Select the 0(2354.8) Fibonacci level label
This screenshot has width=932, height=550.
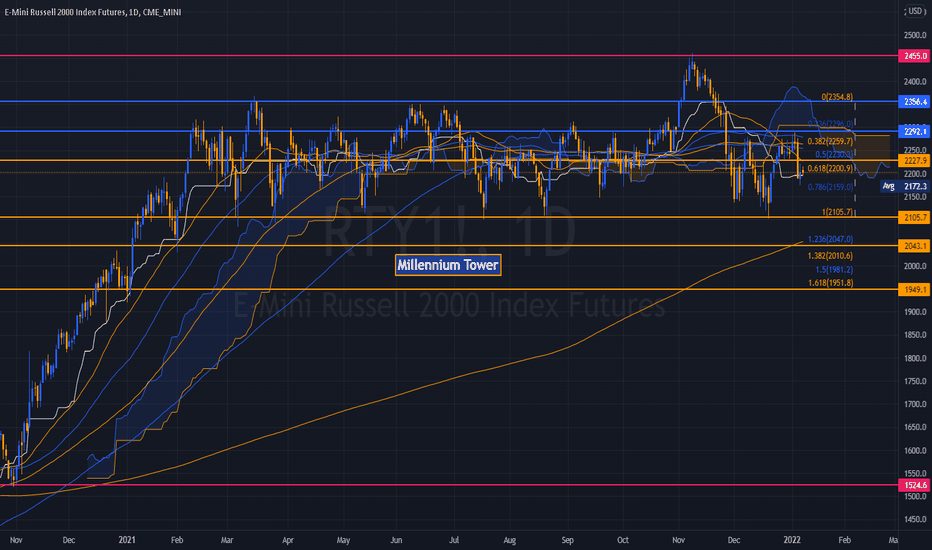[837, 96]
